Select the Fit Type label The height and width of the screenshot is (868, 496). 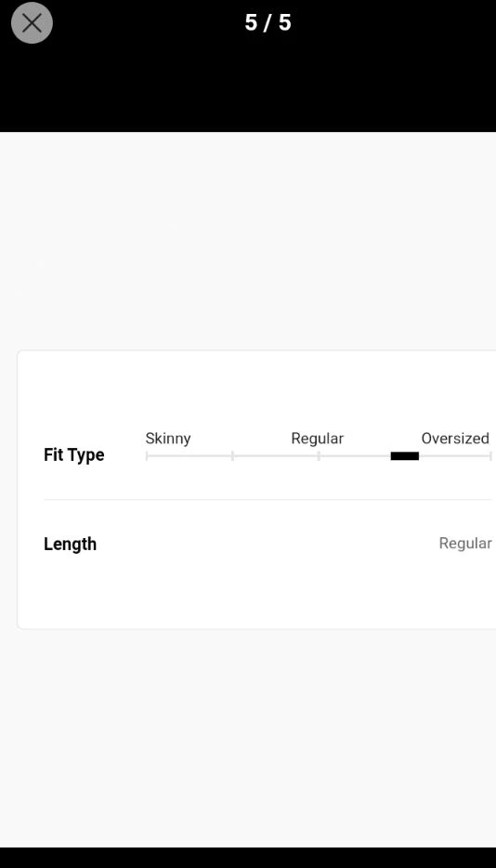pos(73,455)
